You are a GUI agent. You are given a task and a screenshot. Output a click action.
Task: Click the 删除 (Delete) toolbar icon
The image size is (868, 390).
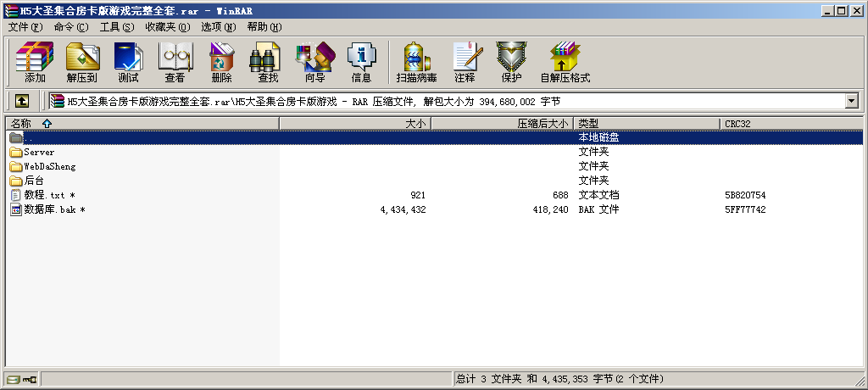[221, 62]
